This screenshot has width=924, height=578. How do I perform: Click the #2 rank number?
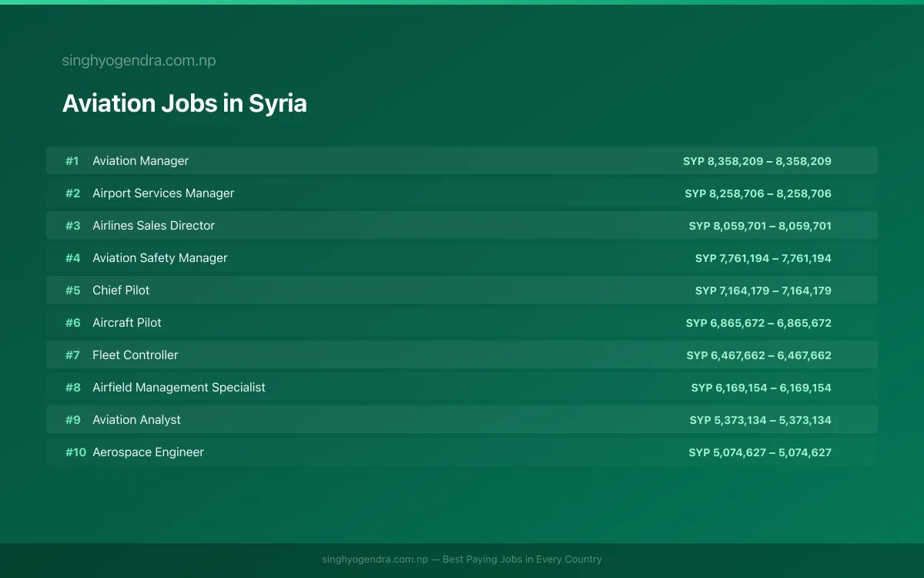(x=72, y=193)
